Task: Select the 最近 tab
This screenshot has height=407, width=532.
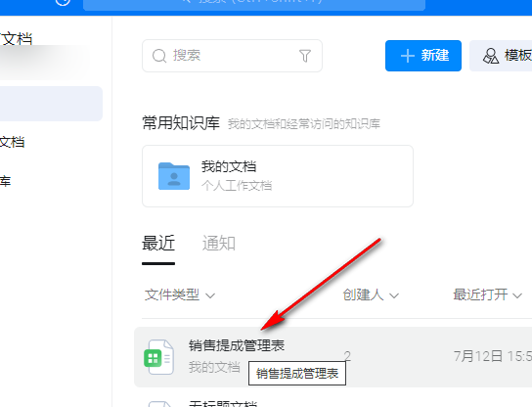Action: click(158, 244)
